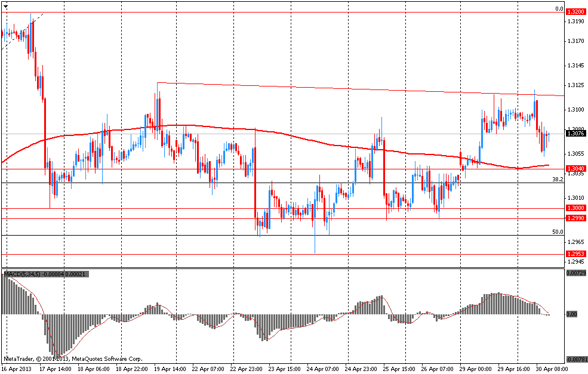Select the 1.2953 red price label
Screen dimensions: 588x374
point(575,254)
